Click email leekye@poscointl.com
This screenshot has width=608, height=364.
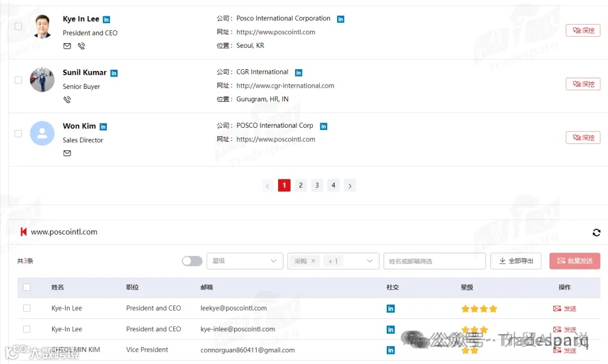[234, 308]
